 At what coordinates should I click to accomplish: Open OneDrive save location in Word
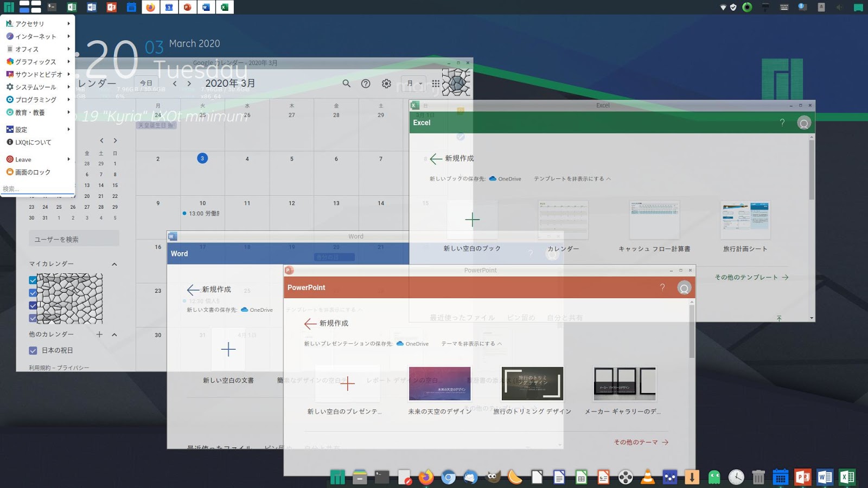click(x=257, y=310)
